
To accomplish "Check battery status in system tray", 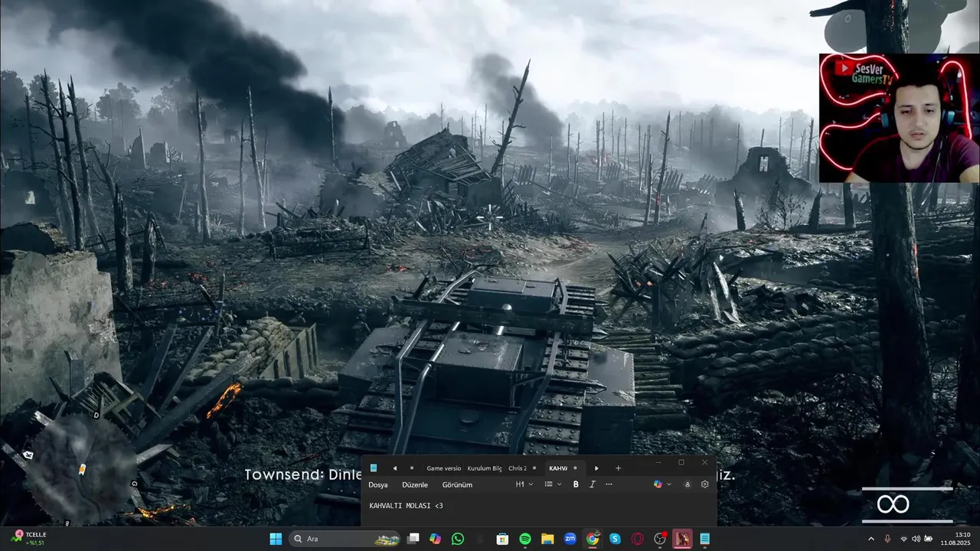I will tap(929, 539).
